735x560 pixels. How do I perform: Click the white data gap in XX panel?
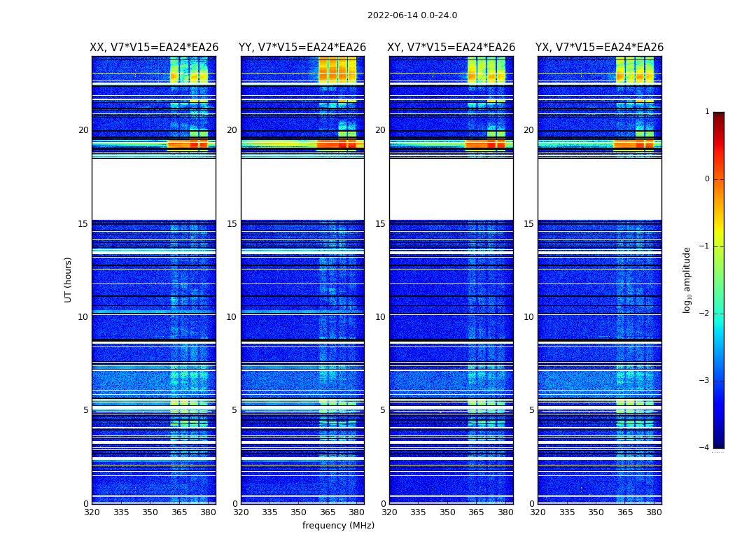coord(154,189)
